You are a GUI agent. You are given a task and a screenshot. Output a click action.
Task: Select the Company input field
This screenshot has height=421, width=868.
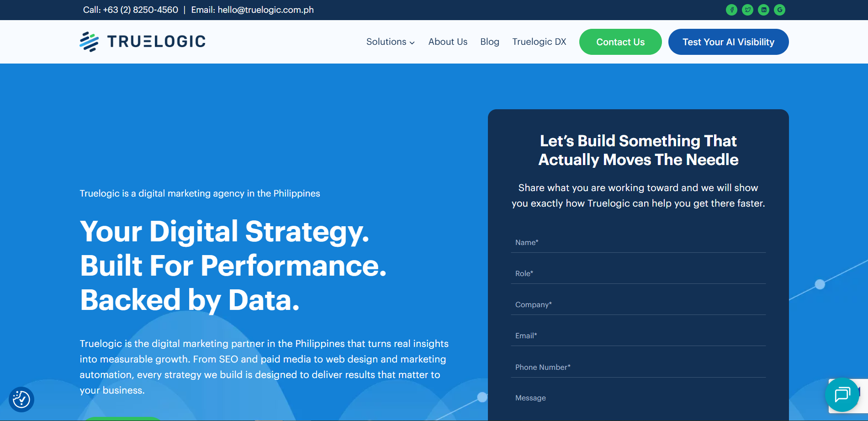pyautogui.click(x=638, y=305)
